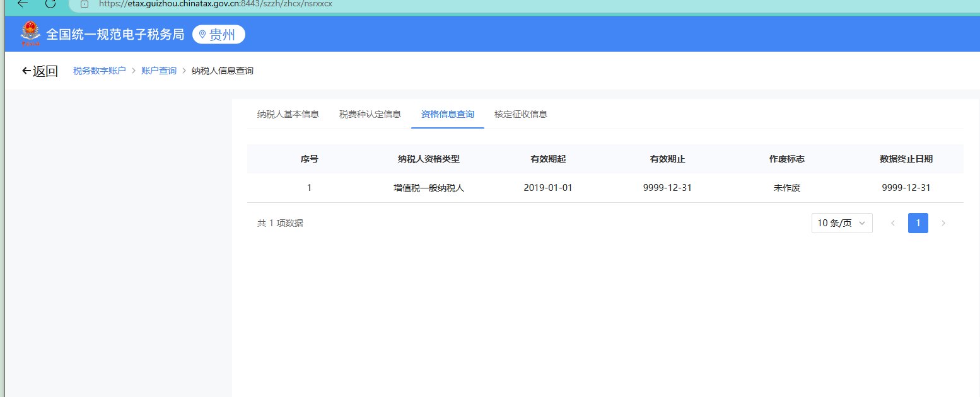Click the 增值税一般纳税人 table row cell
980x397 pixels.
point(429,188)
